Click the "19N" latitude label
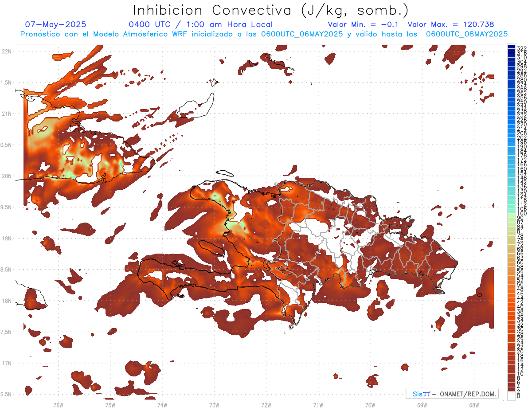 click(7, 239)
